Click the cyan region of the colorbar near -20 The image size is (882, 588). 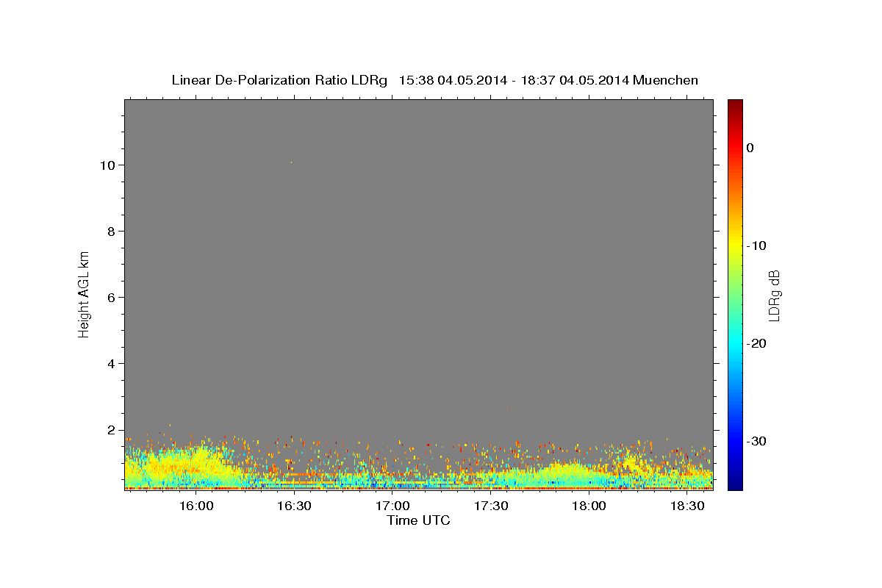(735, 343)
